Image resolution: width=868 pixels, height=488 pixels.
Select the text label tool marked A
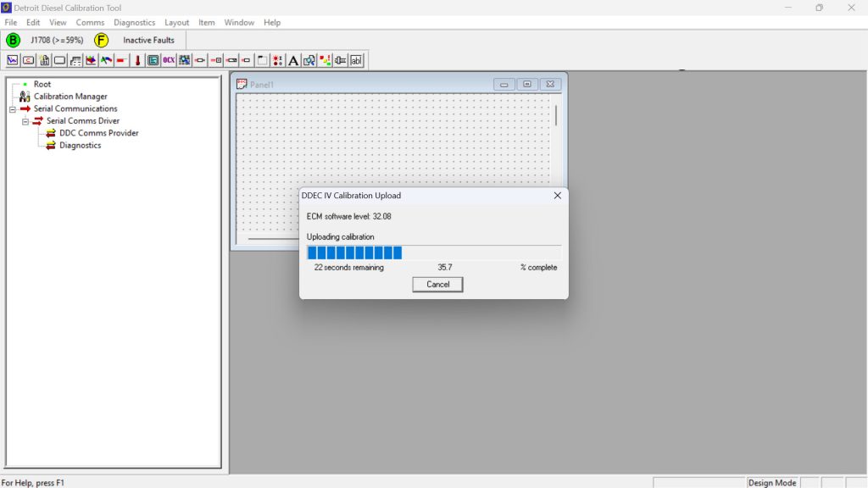[x=293, y=60]
